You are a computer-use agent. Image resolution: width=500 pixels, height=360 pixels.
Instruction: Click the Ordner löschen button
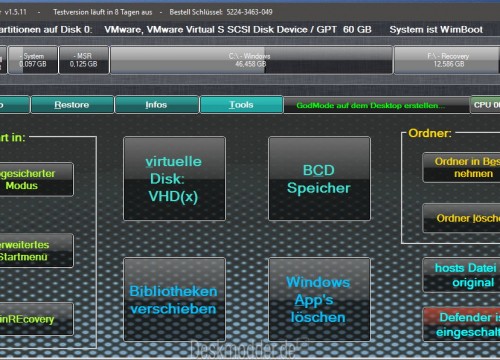(461, 218)
